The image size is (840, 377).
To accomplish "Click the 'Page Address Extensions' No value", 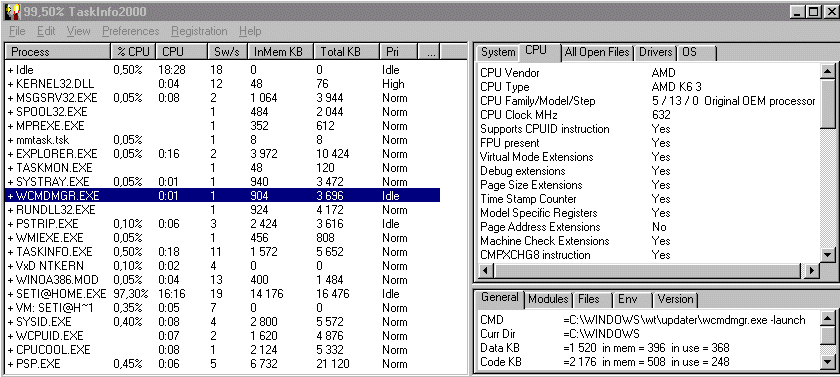I will (659, 227).
